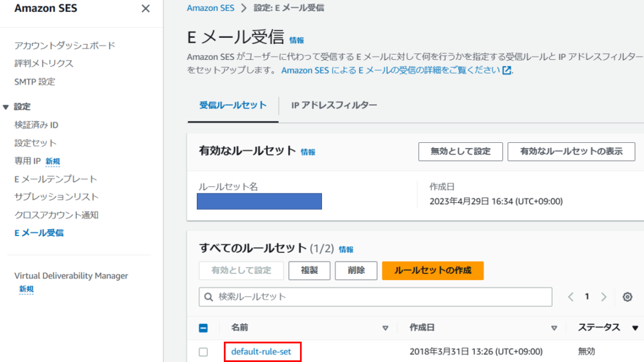Open SMTP 設定 page

pos(35,81)
